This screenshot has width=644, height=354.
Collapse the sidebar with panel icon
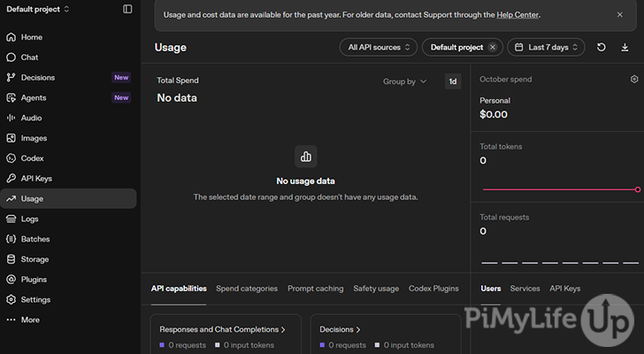coord(127,9)
